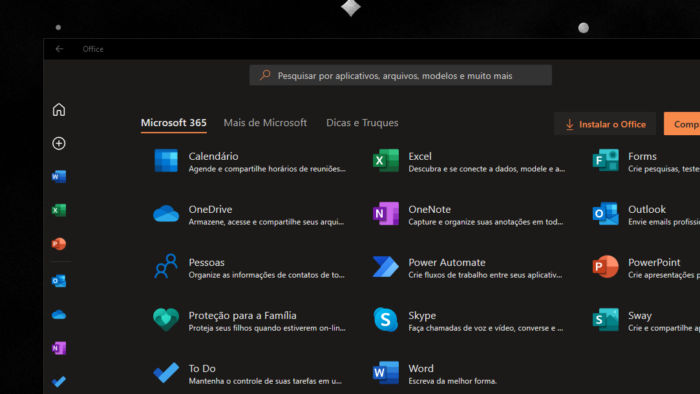Click the Create new plus icon in sidebar

point(59,143)
